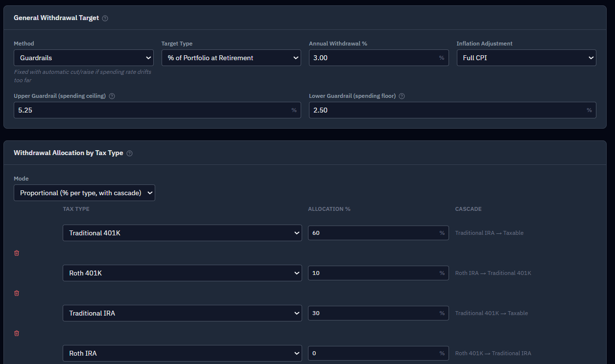Screen dimensions: 615x364
Task: Click cascade text Traditional 401K → Taxable
Action: [492, 313]
